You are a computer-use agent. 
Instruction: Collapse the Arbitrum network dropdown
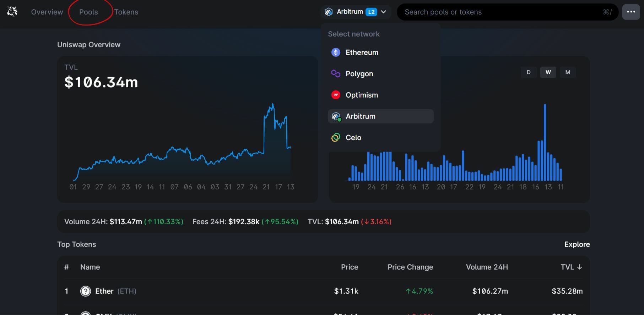point(356,12)
